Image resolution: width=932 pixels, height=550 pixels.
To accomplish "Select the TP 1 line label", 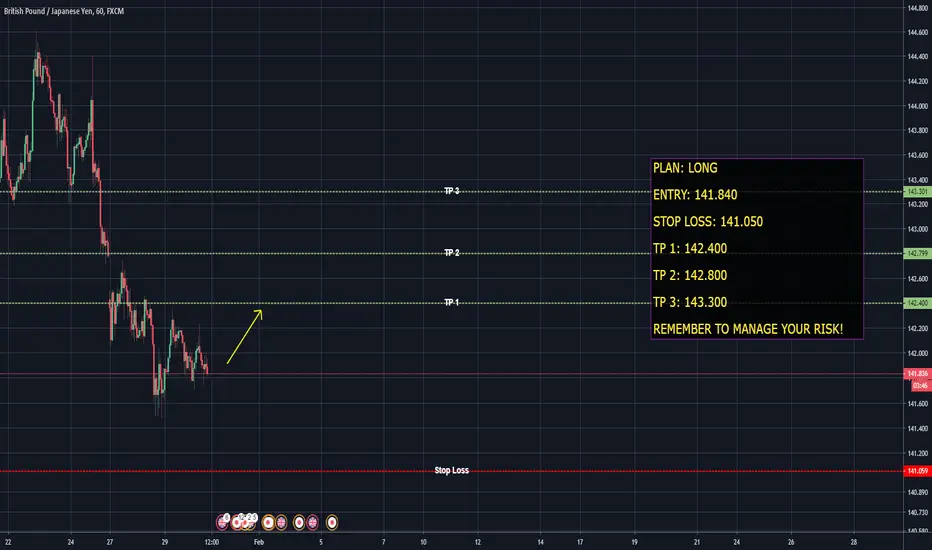I will (452, 303).
